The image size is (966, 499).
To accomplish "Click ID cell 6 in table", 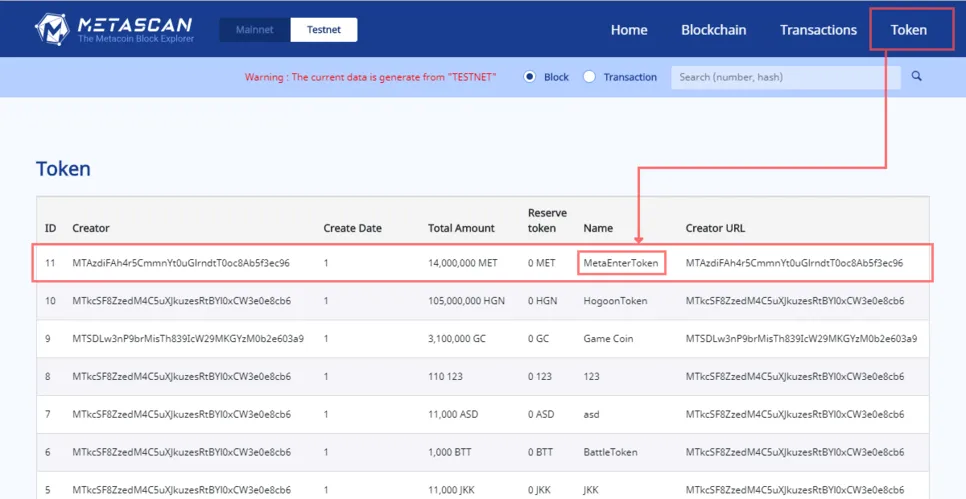I will pos(48,452).
